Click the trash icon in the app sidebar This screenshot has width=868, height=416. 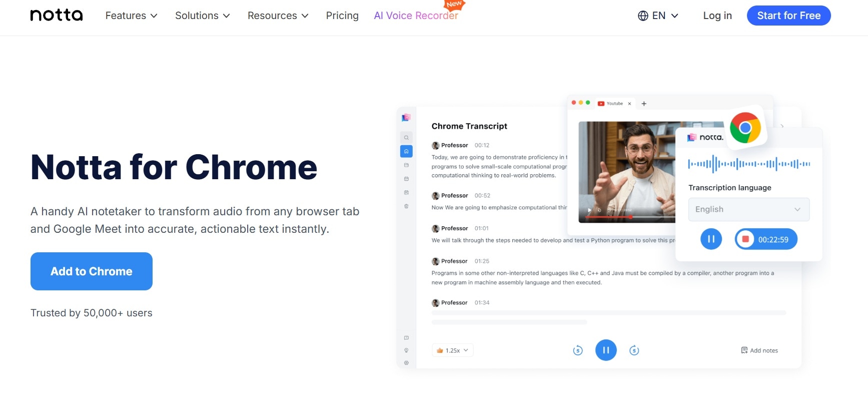(x=406, y=206)
